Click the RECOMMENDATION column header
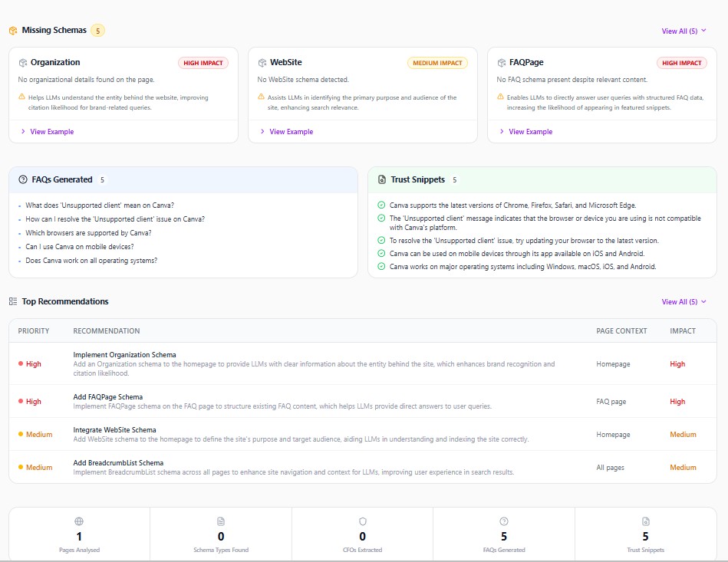 pyautogui.click(x=107, y=331)
